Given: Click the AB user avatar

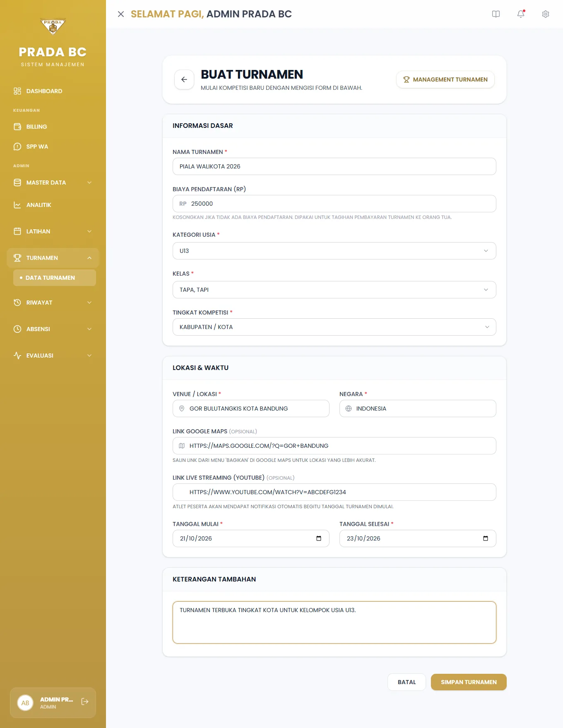Looking at the screenshot, I should coord(25,703).
